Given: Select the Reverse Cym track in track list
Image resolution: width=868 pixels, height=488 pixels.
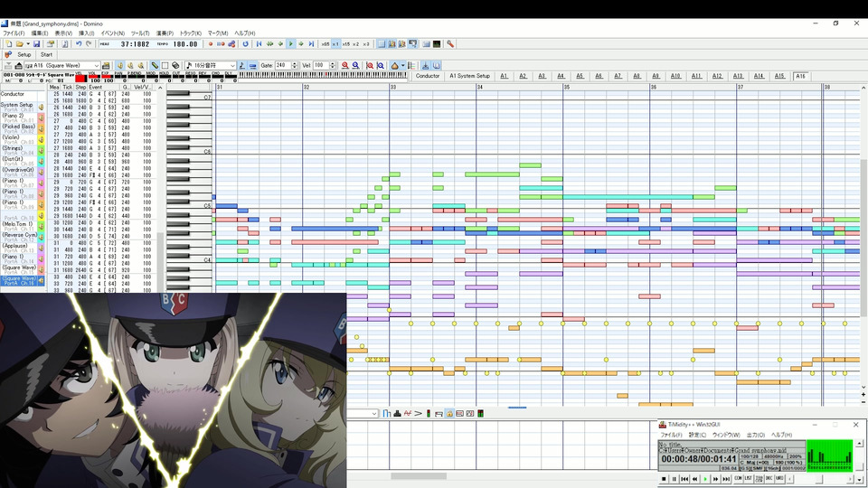Looking at the screenshot, I should point(19,237).
